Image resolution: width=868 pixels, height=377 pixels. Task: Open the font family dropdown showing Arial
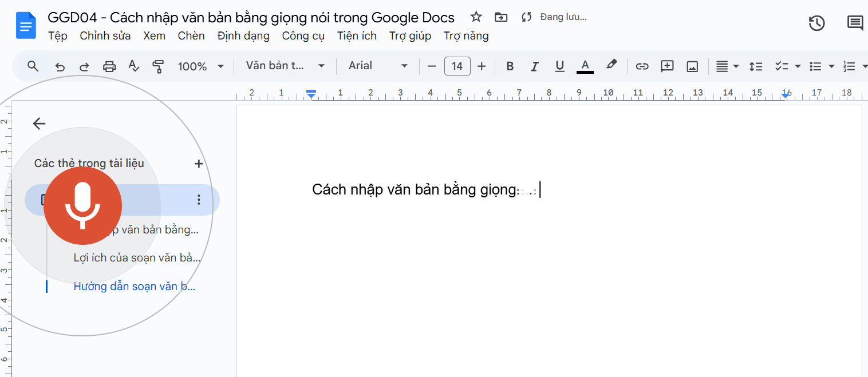pyautogui.click(x=377, y=65)
